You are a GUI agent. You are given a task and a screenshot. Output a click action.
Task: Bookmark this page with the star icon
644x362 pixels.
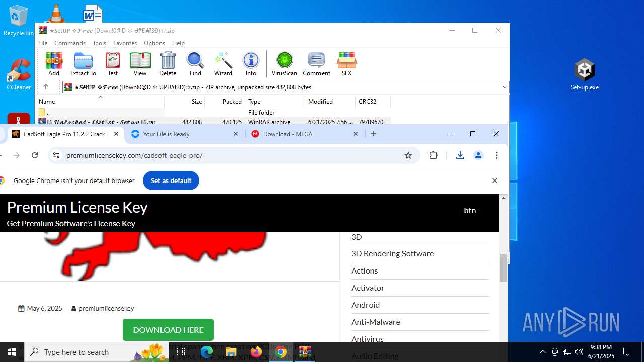click(x=408, y=155)
